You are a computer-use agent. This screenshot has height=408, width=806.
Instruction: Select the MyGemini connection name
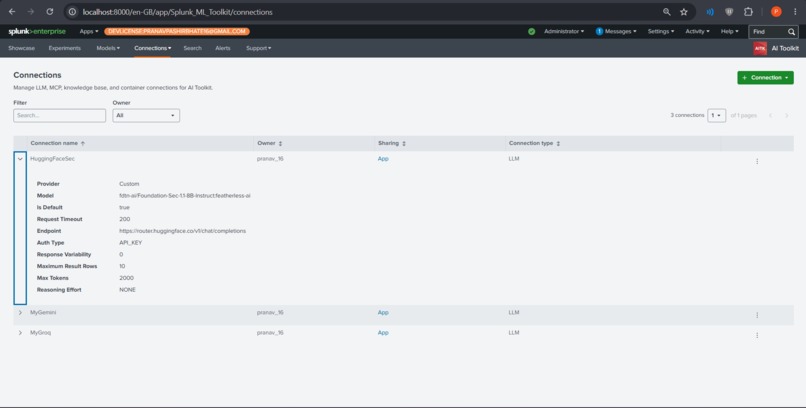43,312
